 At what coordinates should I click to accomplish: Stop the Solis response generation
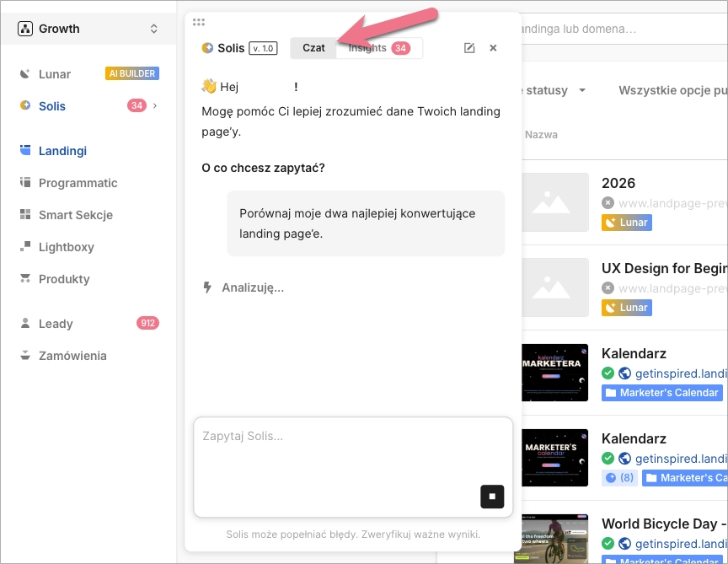[492, 497]
